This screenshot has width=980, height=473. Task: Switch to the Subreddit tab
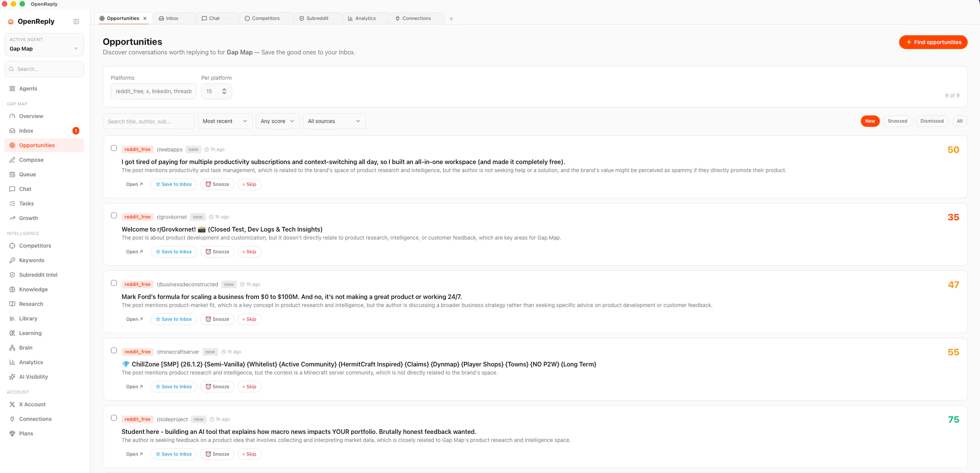coord(318,18)
